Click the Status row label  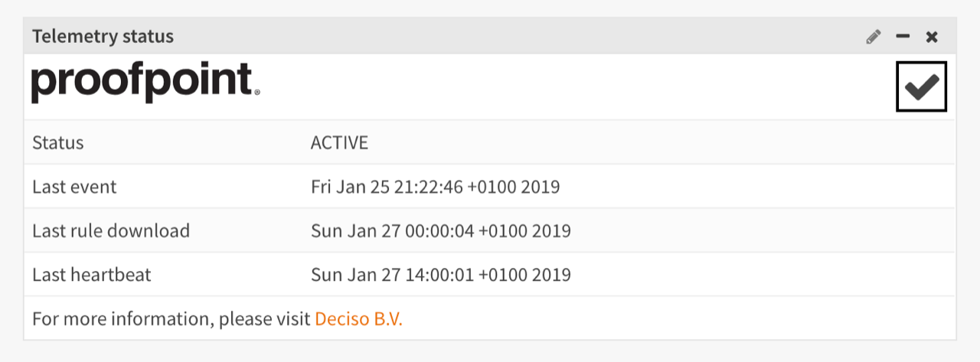(x=58, y=142)
